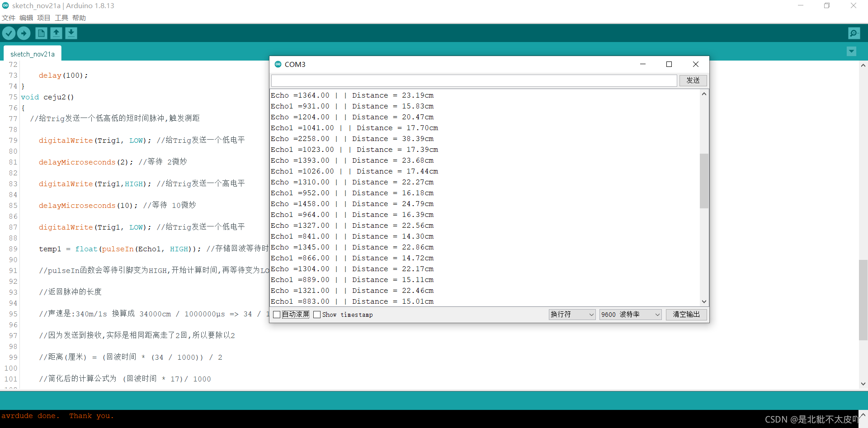Click the code editor scrollbar thumb
The width and height of the screenshot is (868, 428).
pyautogui.click(x=863, y=300)
